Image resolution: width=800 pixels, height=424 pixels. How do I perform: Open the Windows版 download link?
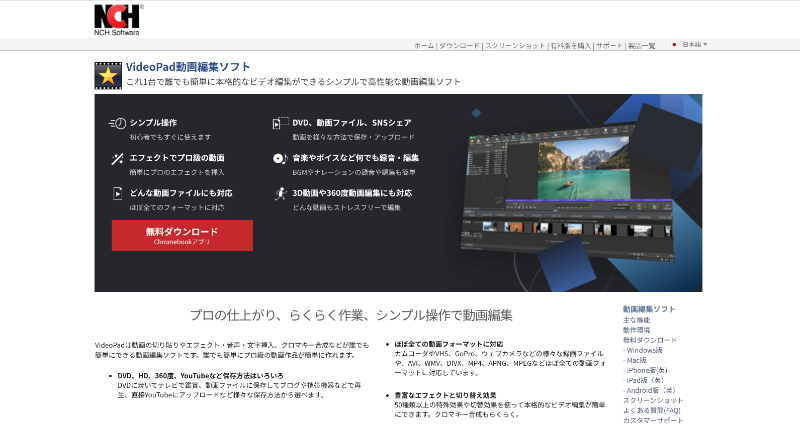[643, 350]
